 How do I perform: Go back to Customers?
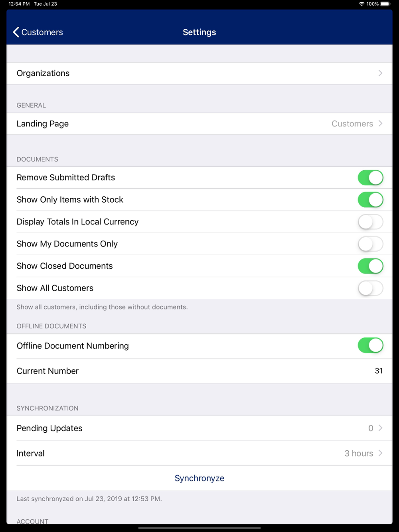[x=38, y=32]
